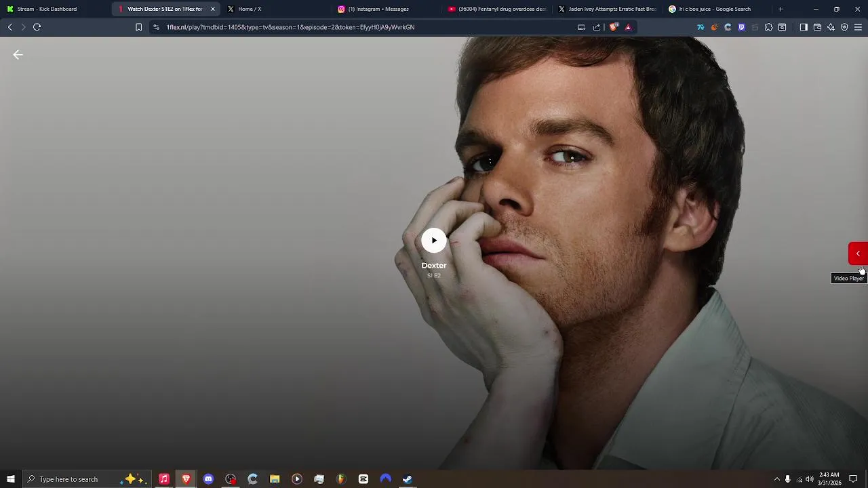Open the blue arc icon in taskbar
Image resolution: width=868 pixels, height=488 pixels.
click(x=386, y=479)
